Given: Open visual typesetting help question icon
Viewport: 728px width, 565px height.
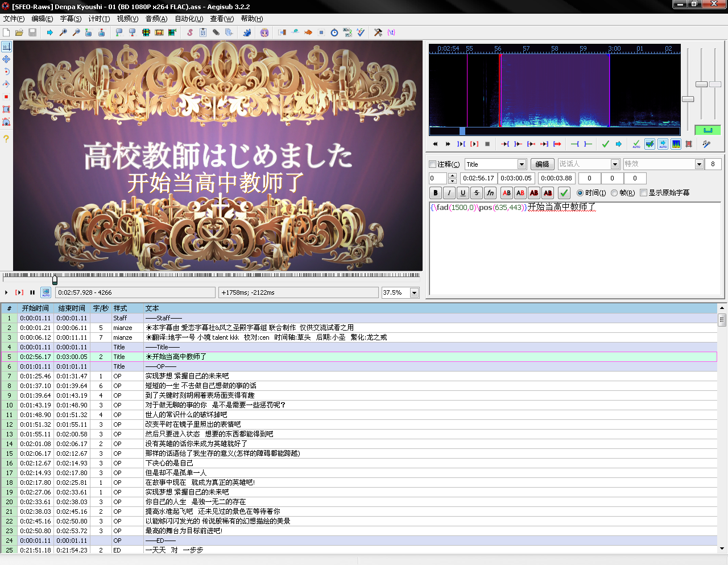Looking at the screenshot, I should coord(6,139).
